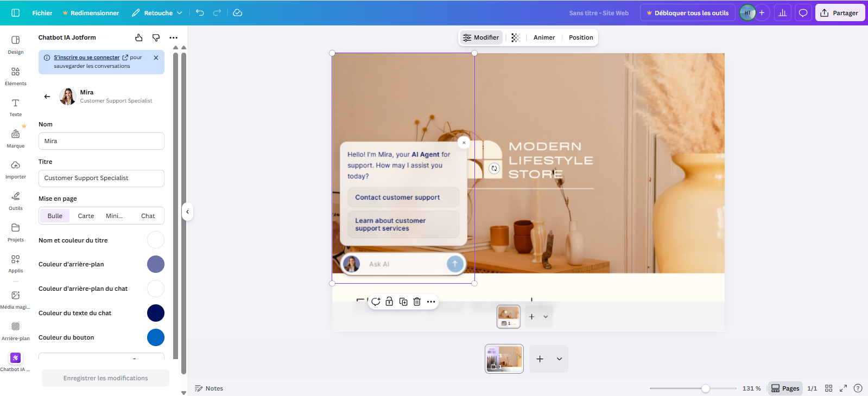868x396 pixels.
Task: Open floating toolbar more options
Action: pos(431,302)
